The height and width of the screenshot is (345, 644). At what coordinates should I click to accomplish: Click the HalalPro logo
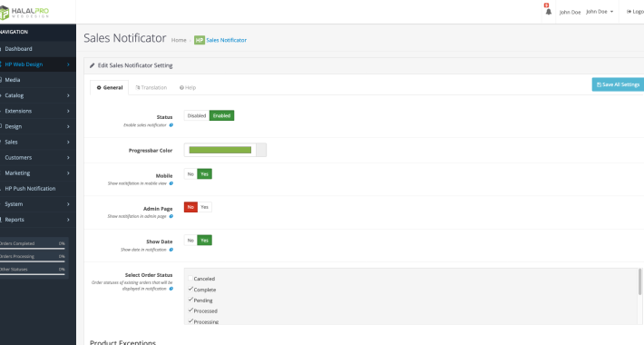24,13
